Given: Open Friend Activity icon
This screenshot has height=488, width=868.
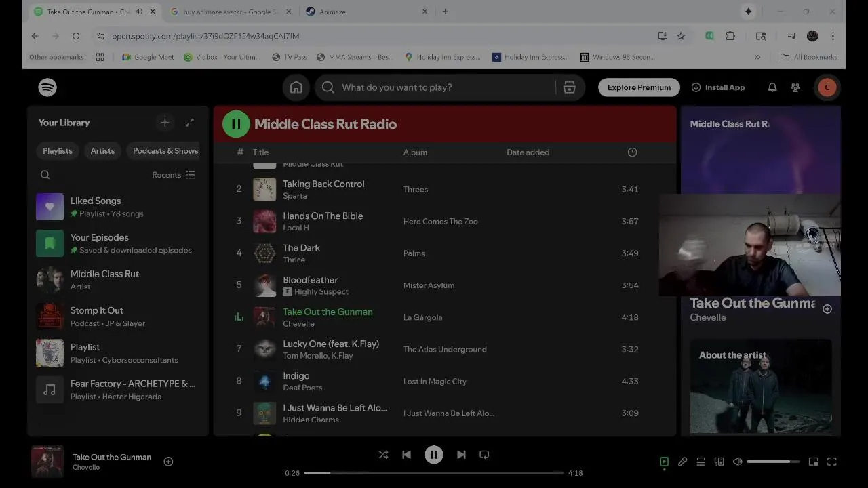Looking at the screenshot, I should point(795,87).
